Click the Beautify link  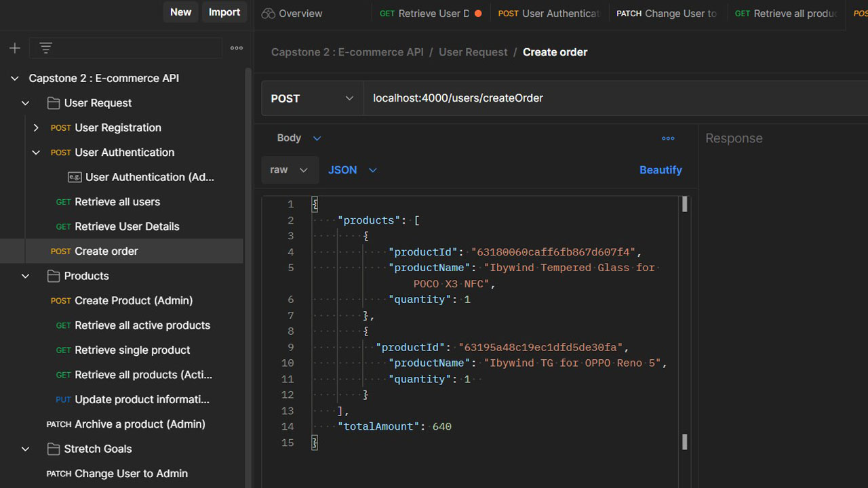click(x=660, y=170)
